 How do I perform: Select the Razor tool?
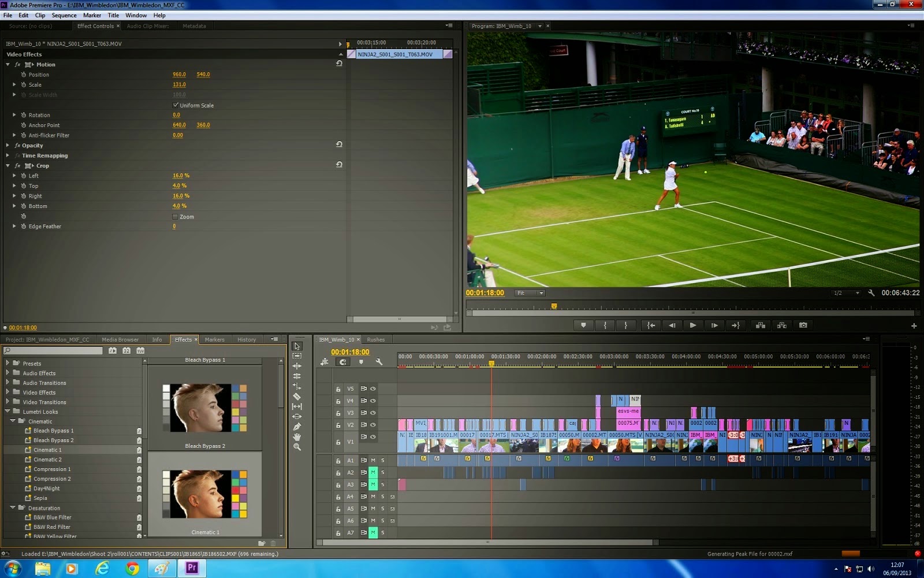pyautogui.click(x=297, y=397)
